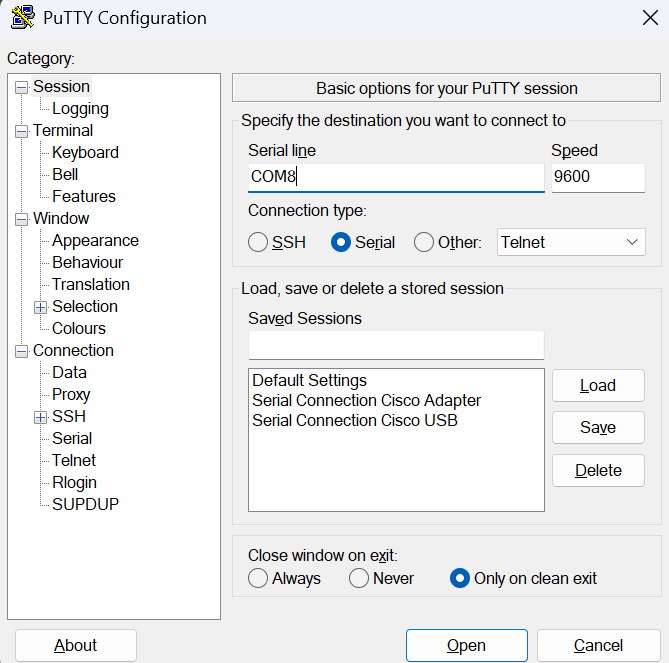This screenshot has width=669, height=663.
Task: Open the Telnet protocol dropdown
Action: [571, 242]
